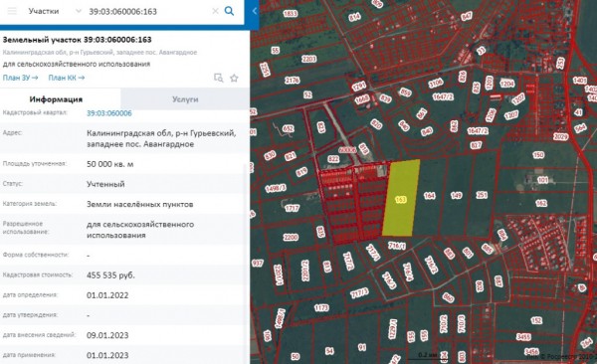Select the highlighted yellow parcel 163 on the map

[x=401, y=198]
